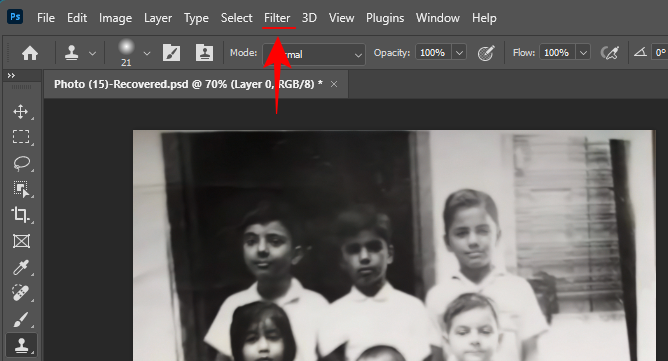
Task: Toggle pressure for opacity icon
Action: pos(486,53)
